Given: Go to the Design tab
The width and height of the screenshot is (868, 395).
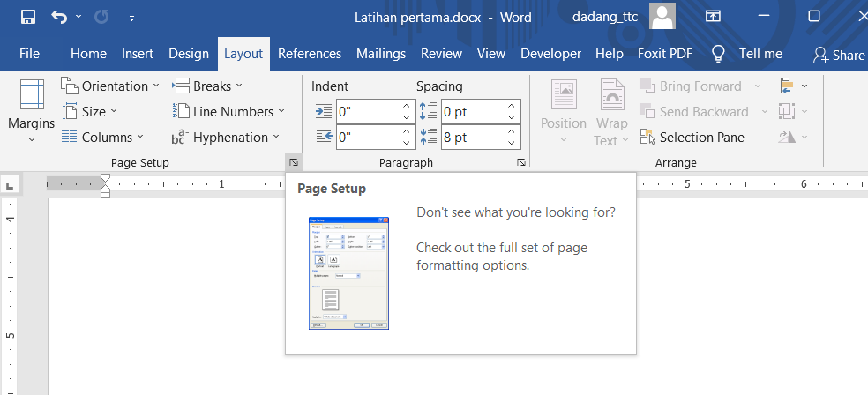Looking at the screenshot, I should pos(189,54).
